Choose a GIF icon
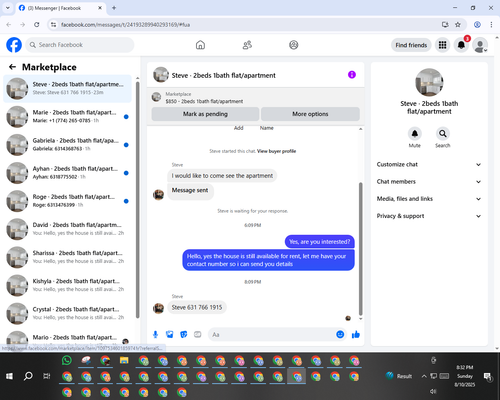Screen dimensions: 500x400 pos(198,334)
